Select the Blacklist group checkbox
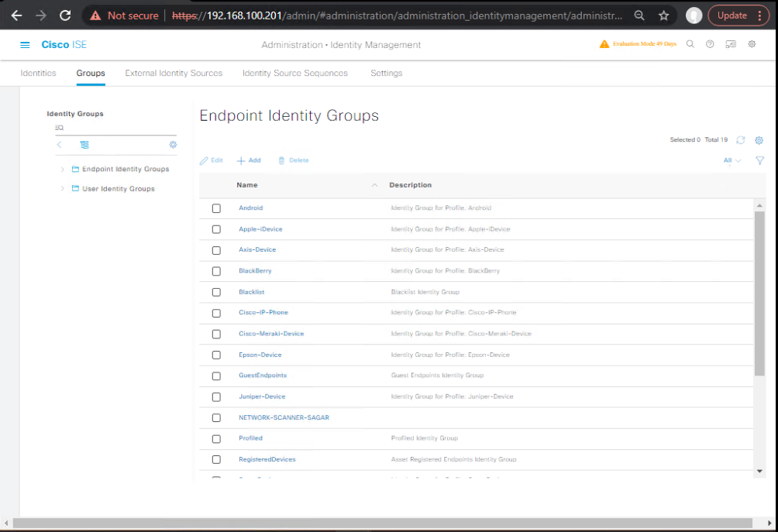 [216, 292]
